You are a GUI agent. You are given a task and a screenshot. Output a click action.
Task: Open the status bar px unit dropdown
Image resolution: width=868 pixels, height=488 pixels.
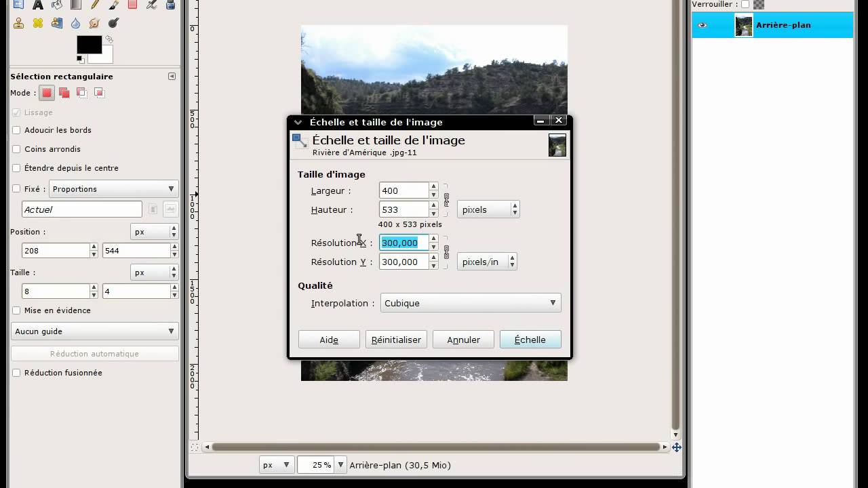tap(277, 465)
